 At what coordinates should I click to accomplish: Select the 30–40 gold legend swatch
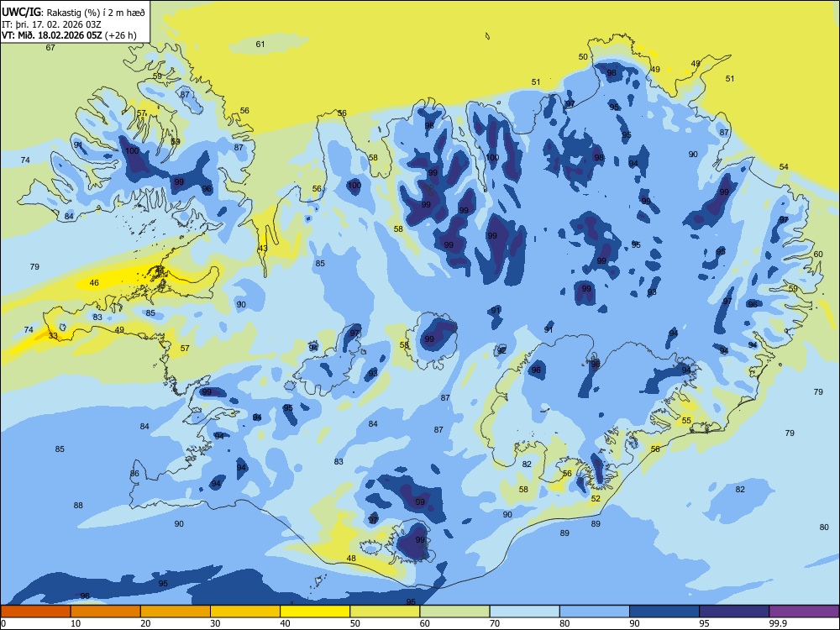[x=245, y=612]
